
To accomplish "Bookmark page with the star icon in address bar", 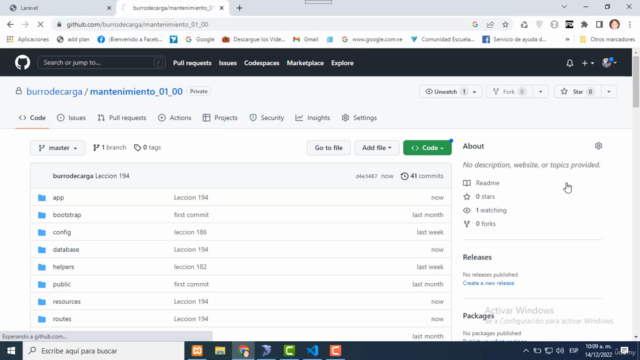I will pos(505,24).
